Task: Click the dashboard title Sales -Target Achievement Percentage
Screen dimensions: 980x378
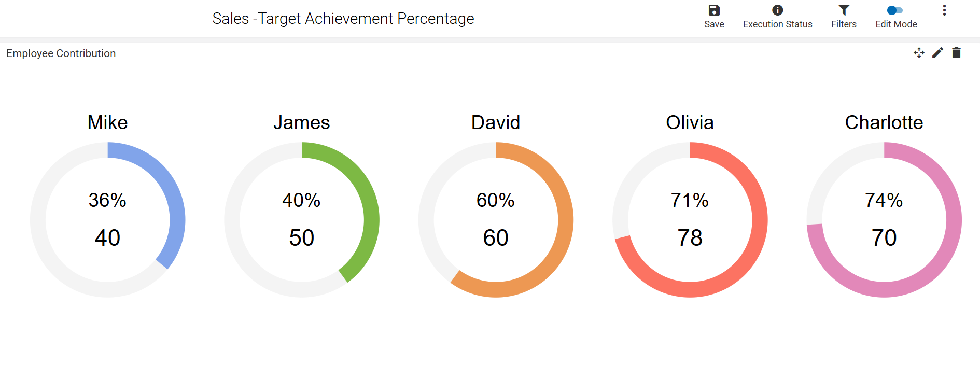Action: point(343,19)
